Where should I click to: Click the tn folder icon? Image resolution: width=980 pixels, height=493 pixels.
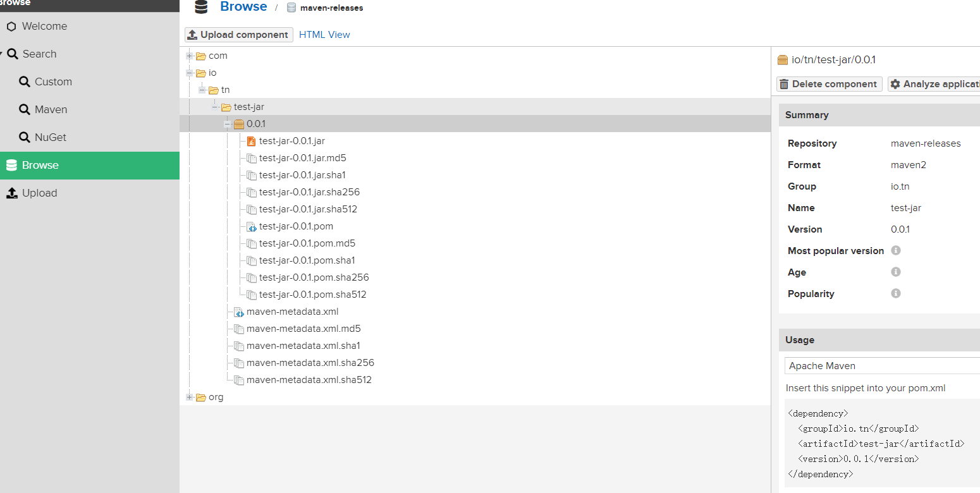tap(214, 90)
